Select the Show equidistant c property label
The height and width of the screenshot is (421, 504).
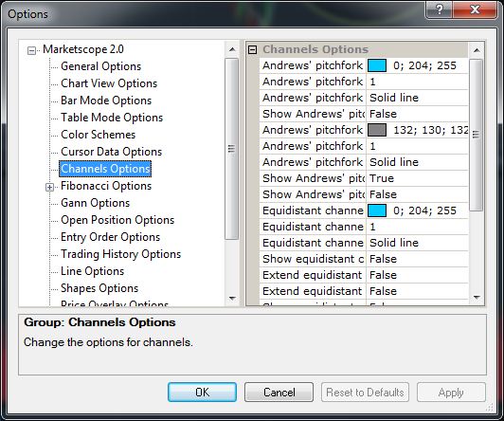pyautogui.click(x=313, y=259)
